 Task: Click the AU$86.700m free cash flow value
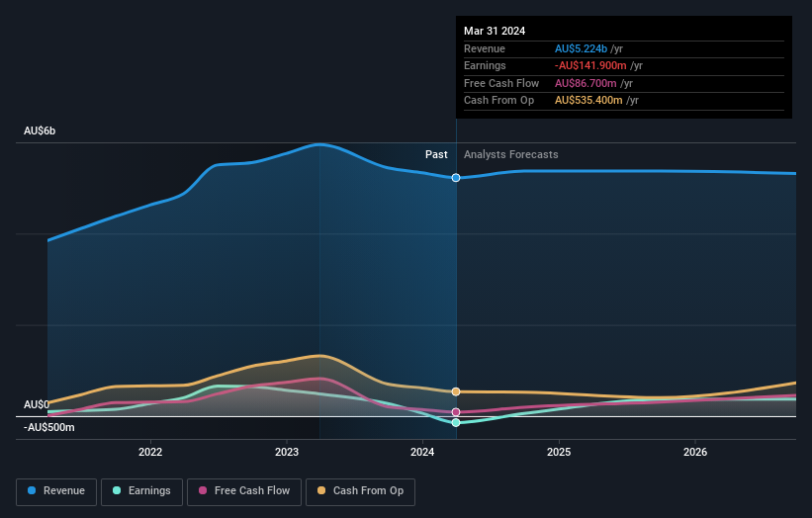(586, 83)
